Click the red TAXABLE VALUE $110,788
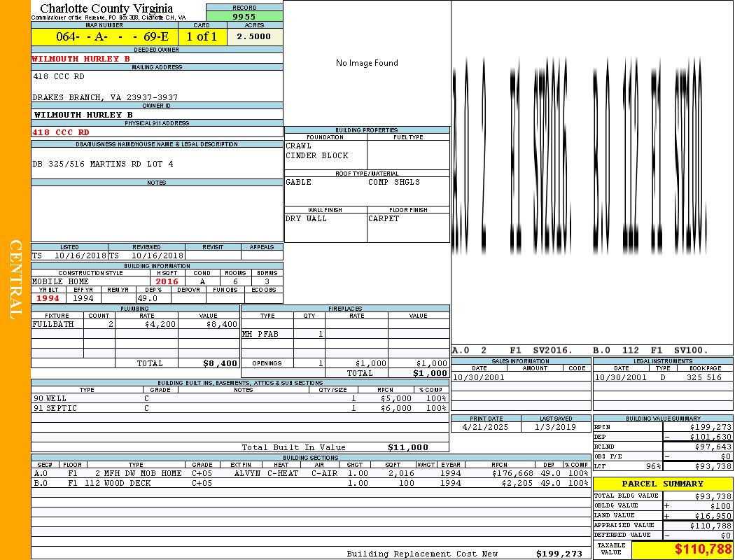 point(703,549)
